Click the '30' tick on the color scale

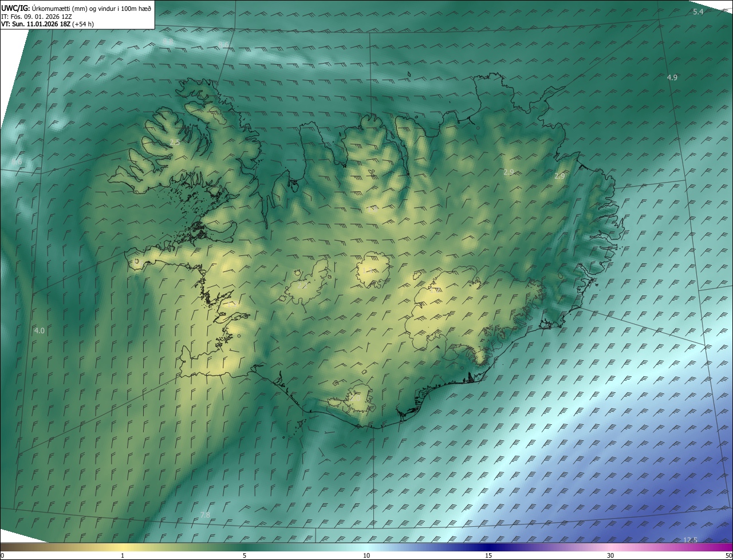pyautogui.click(x=610, y=555)
